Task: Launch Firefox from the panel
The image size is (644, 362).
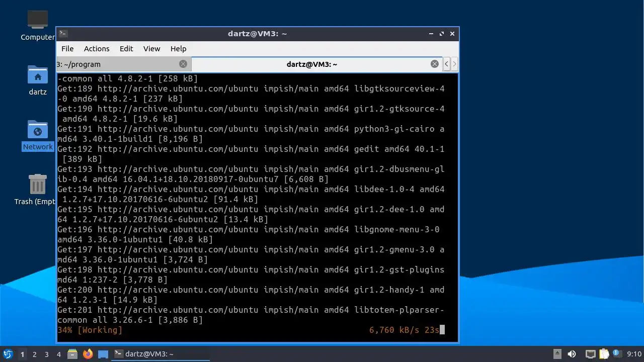Action: click(x=88, y=354)
